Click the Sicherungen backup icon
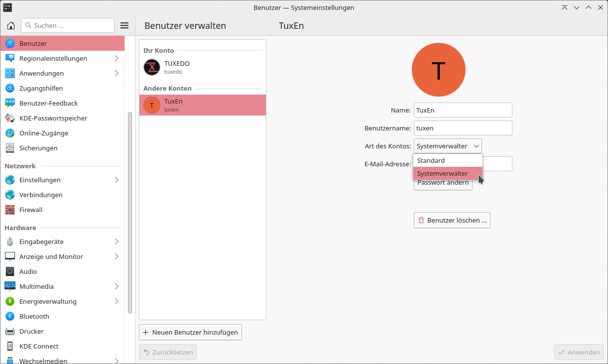Screen dimensions: 608x364 10,148
